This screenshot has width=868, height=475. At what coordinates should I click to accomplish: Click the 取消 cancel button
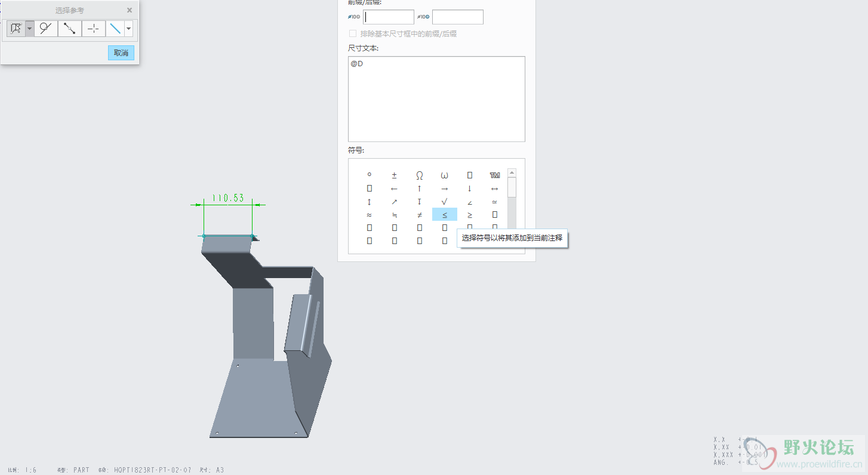pyautogui.click(x=121, y=53)
